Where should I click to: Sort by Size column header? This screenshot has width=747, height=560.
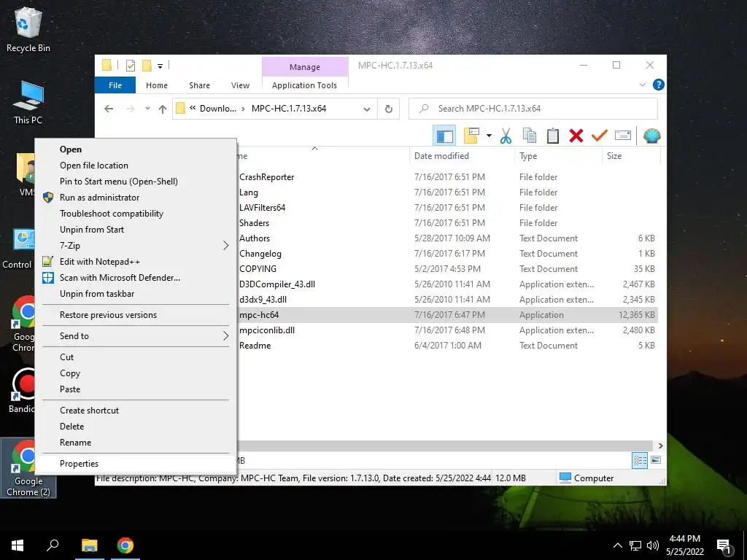[x=631, y=156]
